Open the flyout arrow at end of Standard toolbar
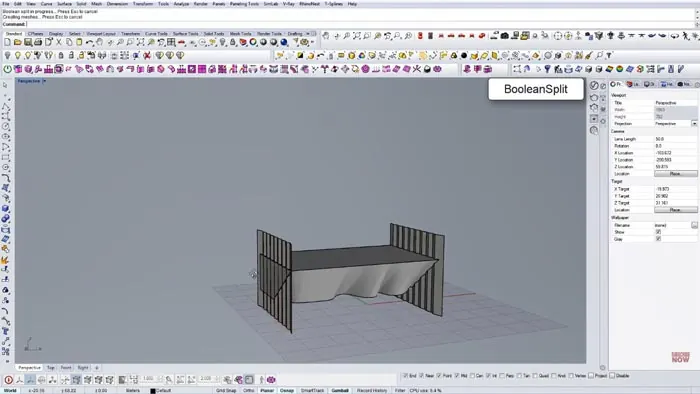The image size is (700, 394). [312, 42]
